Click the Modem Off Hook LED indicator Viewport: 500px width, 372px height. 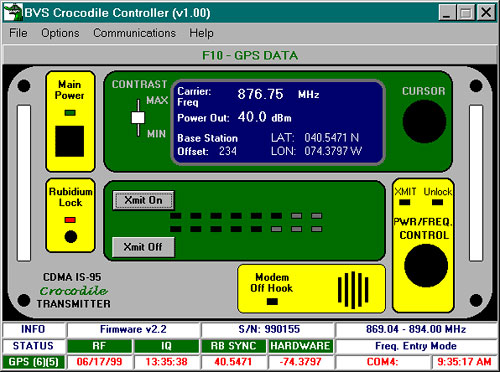(272, 301)
